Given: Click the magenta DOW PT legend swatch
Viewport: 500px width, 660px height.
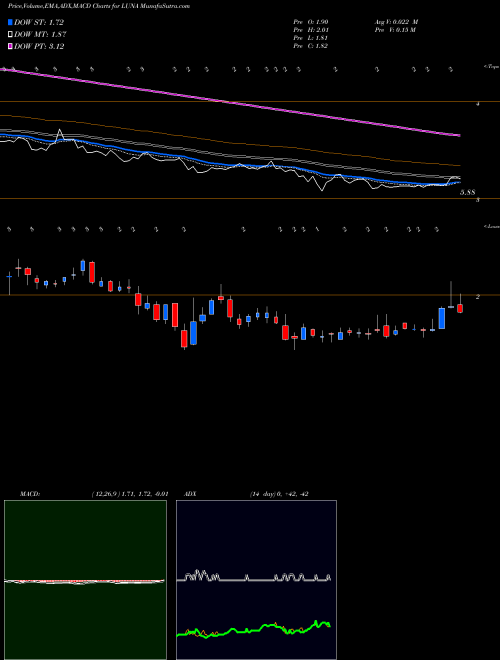Looking at the screenshot, I should 10,46.
